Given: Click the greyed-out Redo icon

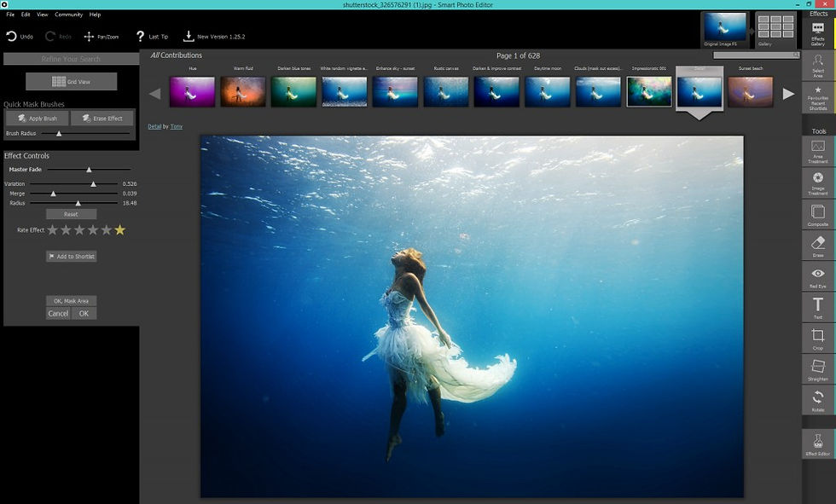Looking at the screenshot, I should click(x=50, y=36).
